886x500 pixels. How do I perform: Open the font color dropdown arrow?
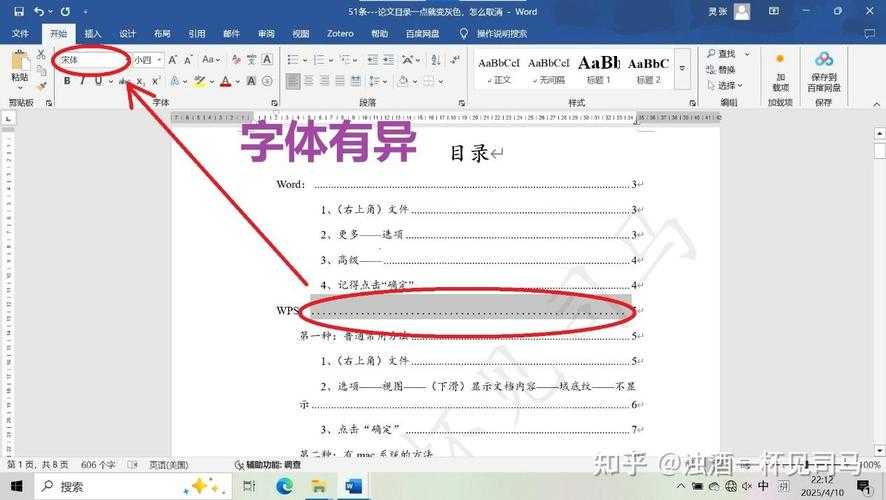click(237, 82)
